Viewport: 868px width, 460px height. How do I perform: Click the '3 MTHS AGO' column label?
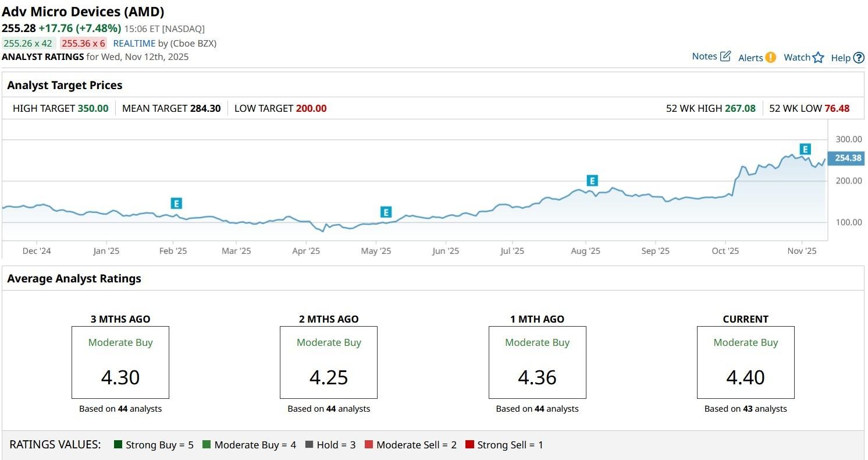pos(120,319)
